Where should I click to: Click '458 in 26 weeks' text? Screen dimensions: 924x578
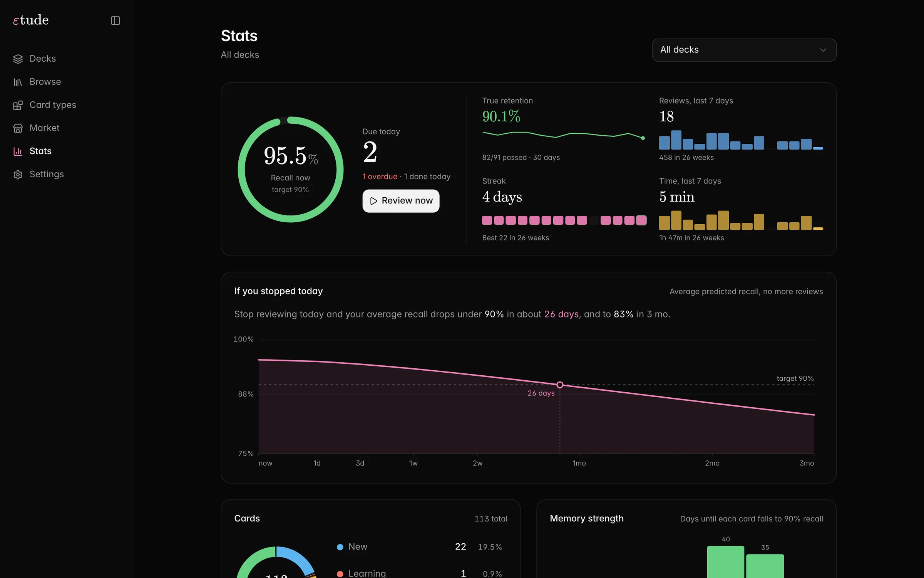pyautogui.click(x=686, y=158)
